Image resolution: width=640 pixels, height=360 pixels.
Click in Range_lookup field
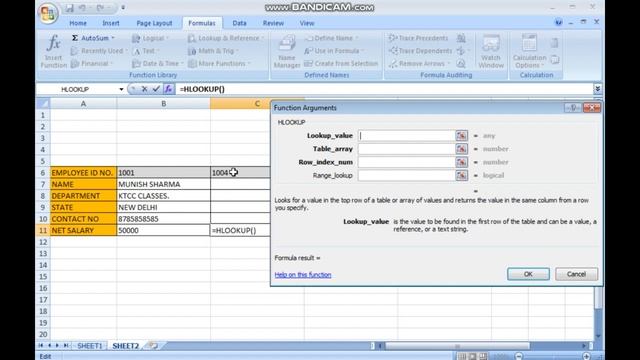point(407,176)
